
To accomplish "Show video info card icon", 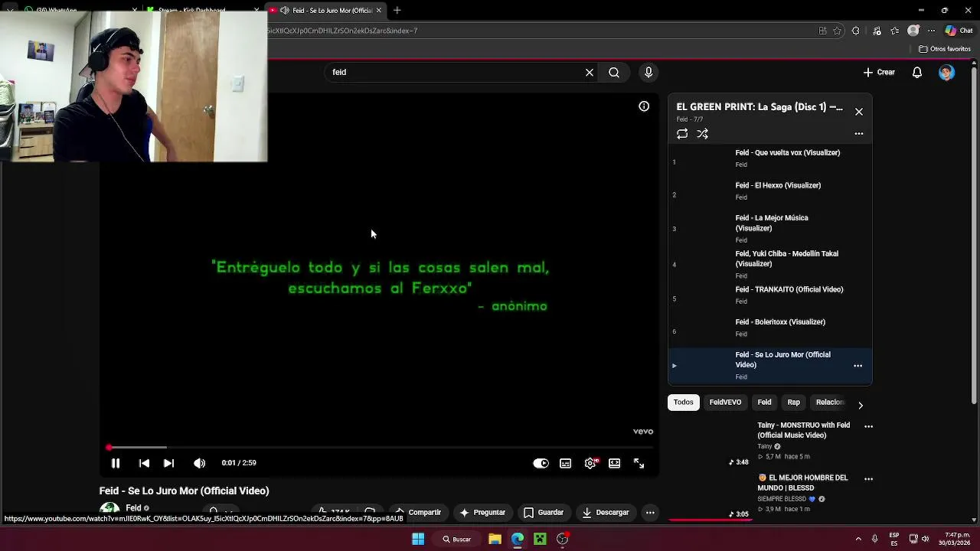I will coord(644,106).
